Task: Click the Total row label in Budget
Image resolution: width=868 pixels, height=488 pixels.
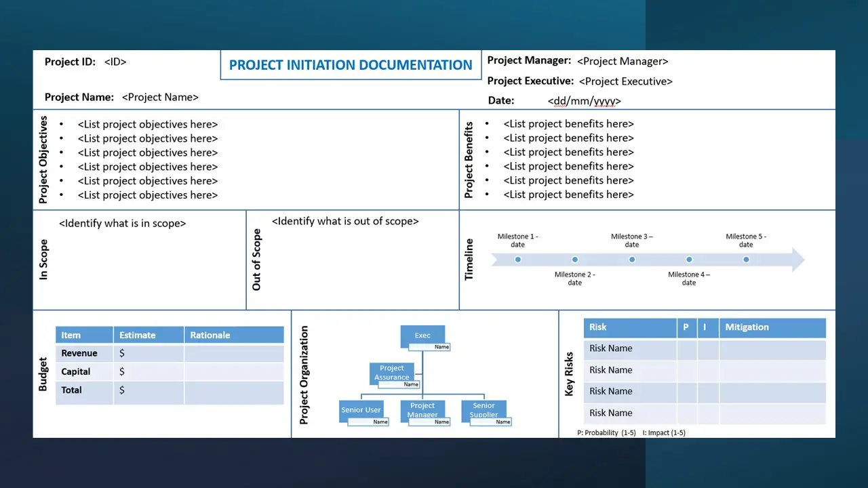Action: 72,390
